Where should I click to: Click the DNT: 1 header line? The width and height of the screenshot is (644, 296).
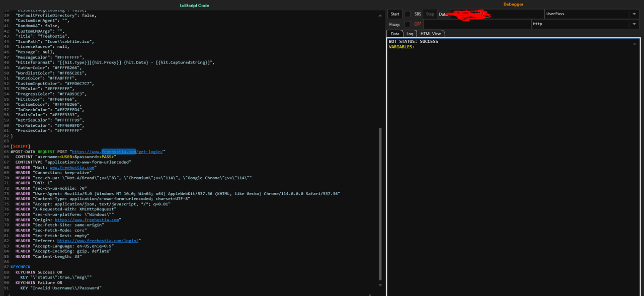point(34,183)
